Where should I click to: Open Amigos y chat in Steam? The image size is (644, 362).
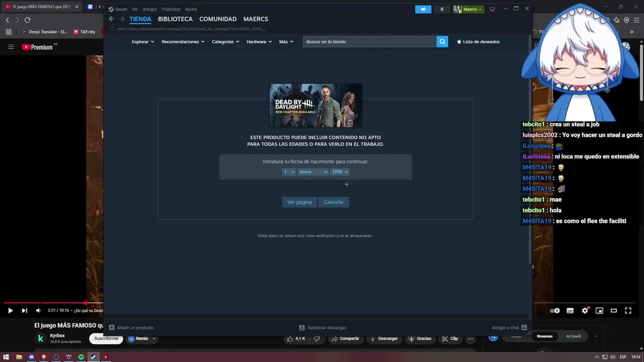[x=509, y=327]
